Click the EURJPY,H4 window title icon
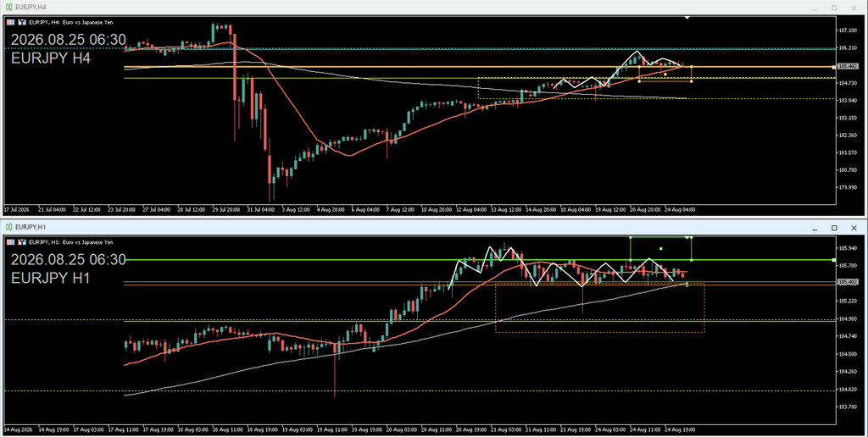Screen dimensions: 868x437 coord(8,7)
